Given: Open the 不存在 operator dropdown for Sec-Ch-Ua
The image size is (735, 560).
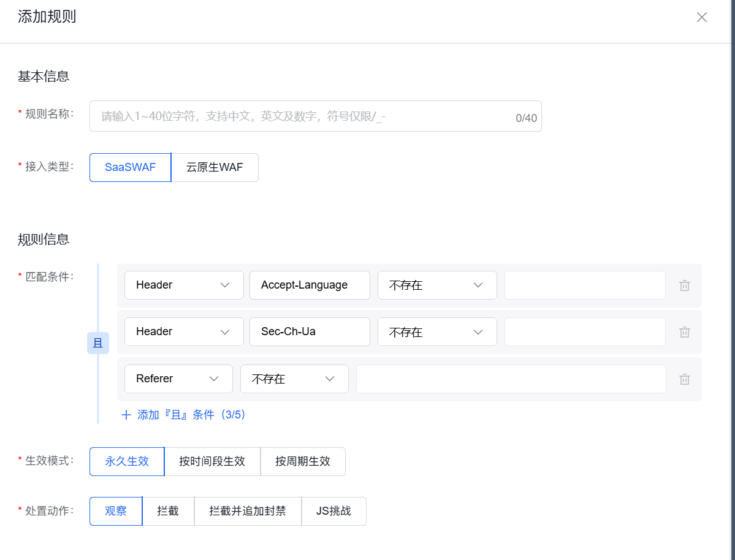Looking at the screenshot, I should pyautogui.click(x=437, y=331).
